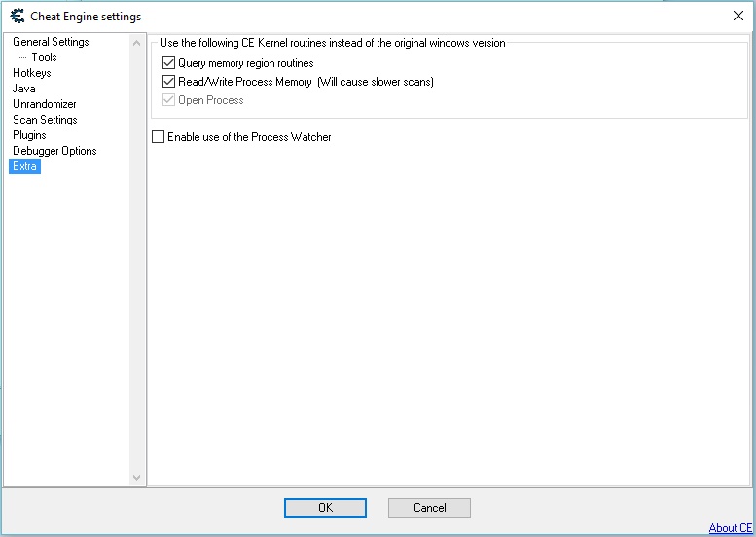Viewport: 756px width, 537px height.
Task: Click the disabled Open Process checkbox
Action: point(169,100)
